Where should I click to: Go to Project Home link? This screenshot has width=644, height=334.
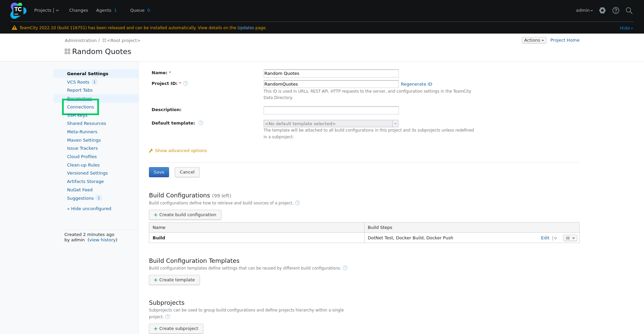tap(565, 40)
